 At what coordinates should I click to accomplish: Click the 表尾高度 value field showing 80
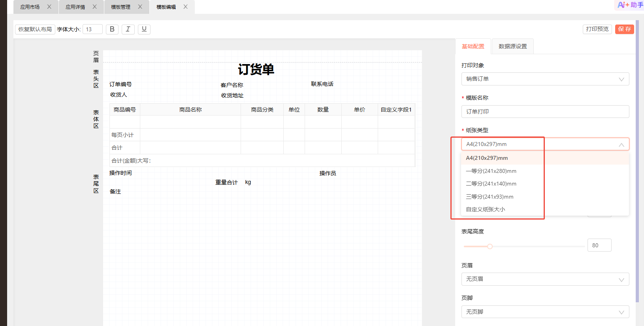599,245
